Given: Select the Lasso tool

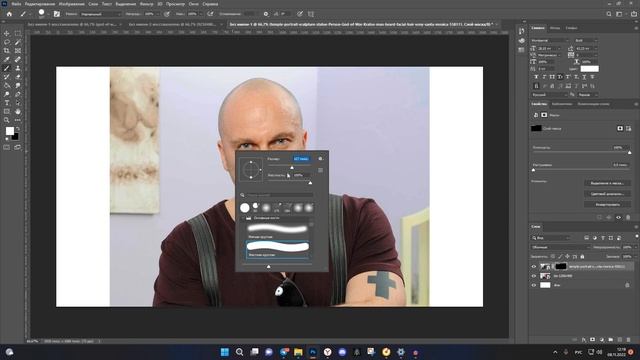Looking at the screenshot, I should (7, 42).
